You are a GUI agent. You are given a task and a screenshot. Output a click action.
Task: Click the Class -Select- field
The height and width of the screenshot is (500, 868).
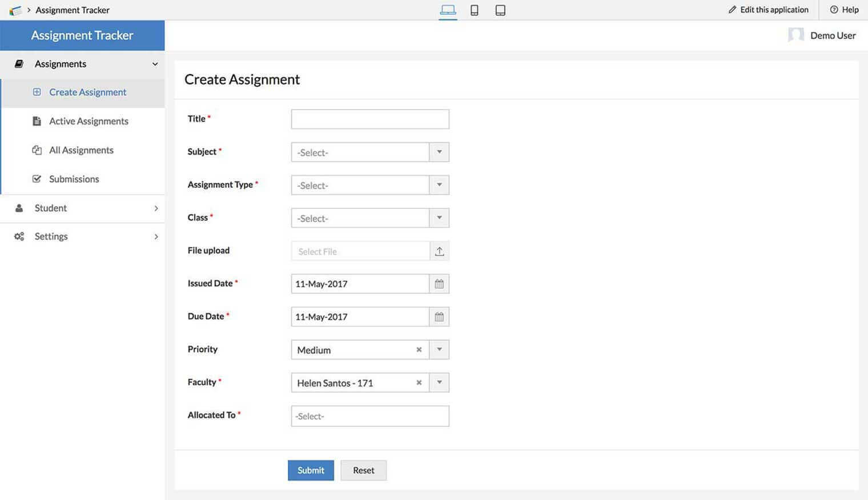click(360, 218)
